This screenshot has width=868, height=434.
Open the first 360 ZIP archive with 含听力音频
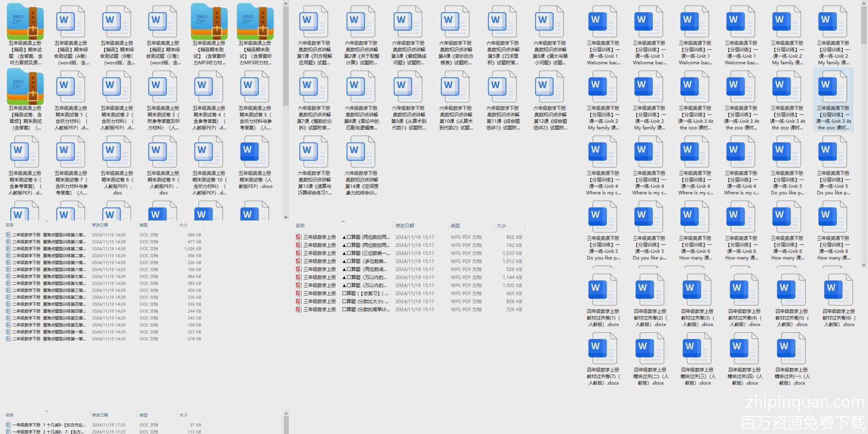(25, 21)
